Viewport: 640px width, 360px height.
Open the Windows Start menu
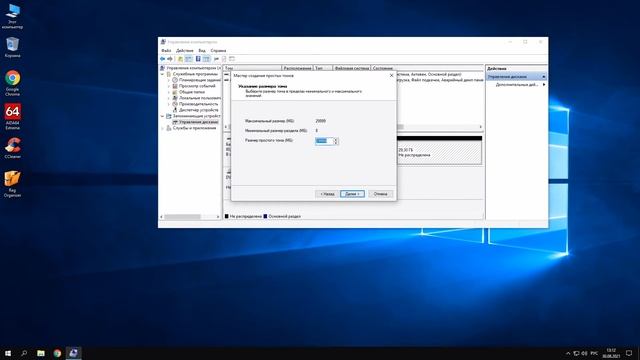(x=8, y=353)
